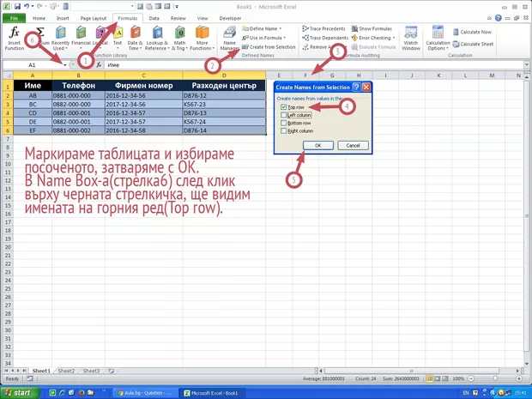Screen dimensions: 532x399
Task: Click the Undo icon in Quick Access Toolbar
Action: click(27, 6)
